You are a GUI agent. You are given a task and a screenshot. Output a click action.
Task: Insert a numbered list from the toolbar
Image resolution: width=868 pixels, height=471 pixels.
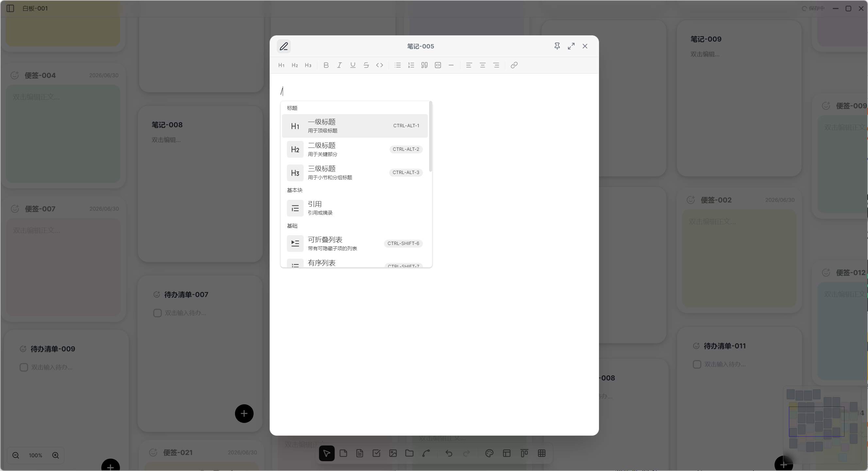point(411,65)
